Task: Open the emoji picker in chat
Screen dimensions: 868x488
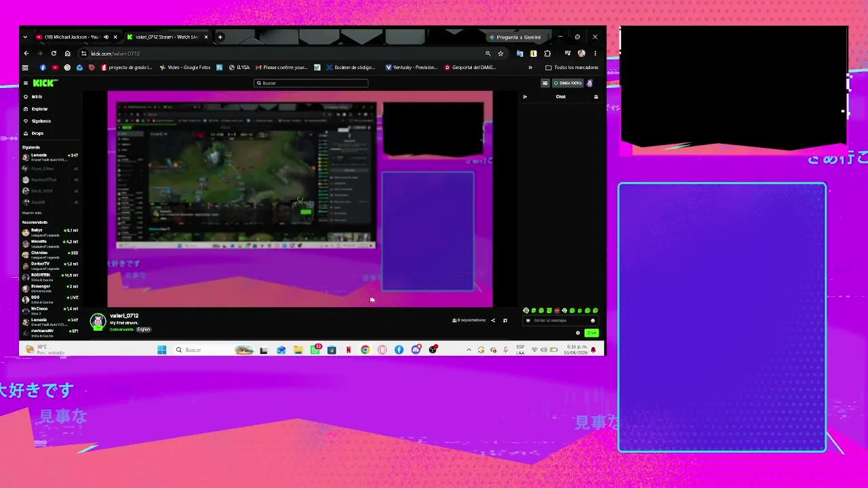Action: (x=593, y=321)
